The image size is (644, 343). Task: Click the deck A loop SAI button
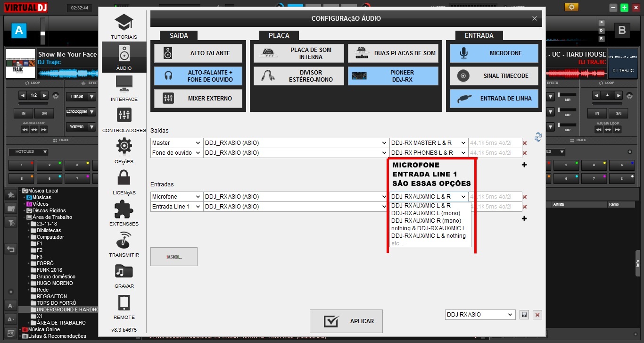[44, 114]
